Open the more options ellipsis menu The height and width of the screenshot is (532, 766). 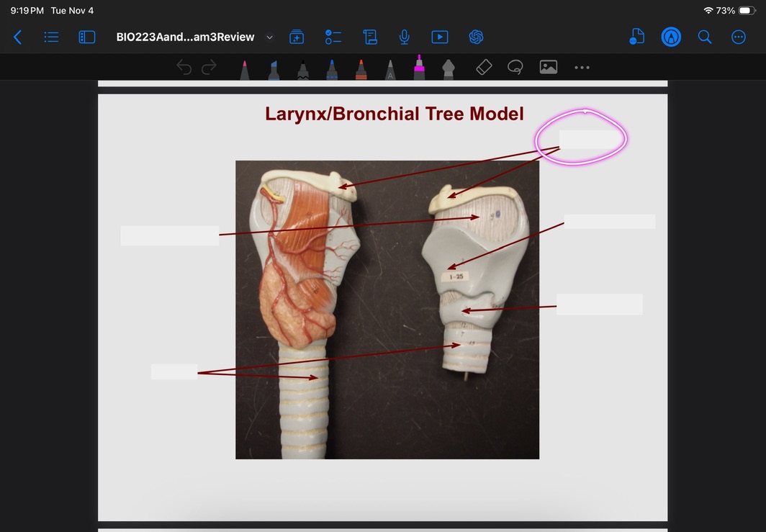point(739,37)
